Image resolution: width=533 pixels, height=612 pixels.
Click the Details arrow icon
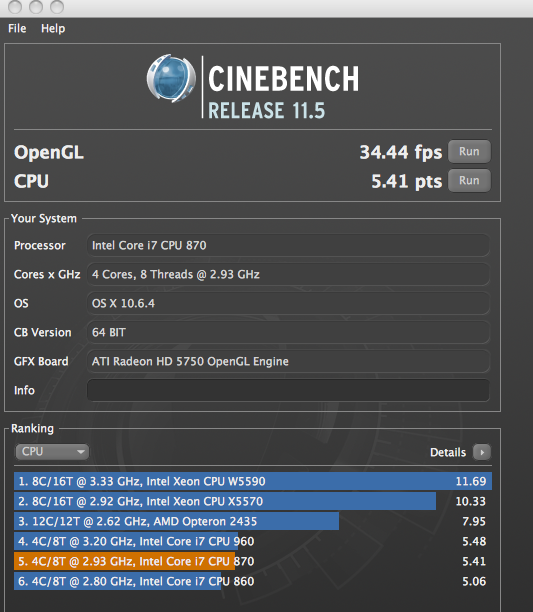click(482, 452)
